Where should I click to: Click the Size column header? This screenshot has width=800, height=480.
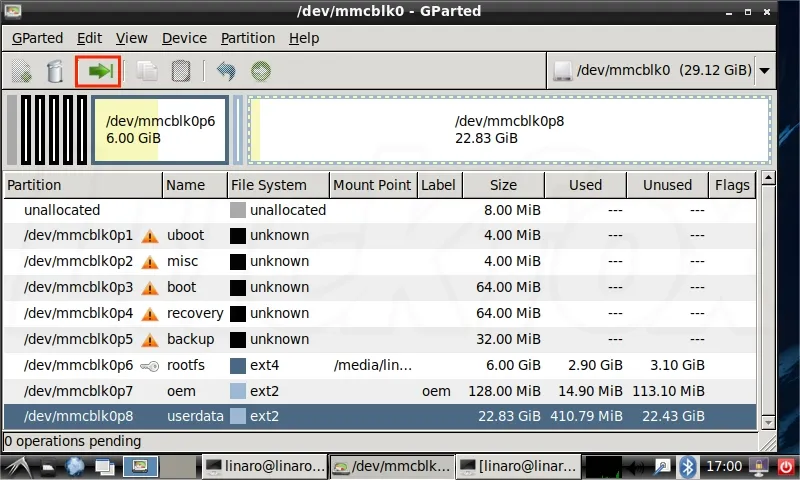click(504, 185)
